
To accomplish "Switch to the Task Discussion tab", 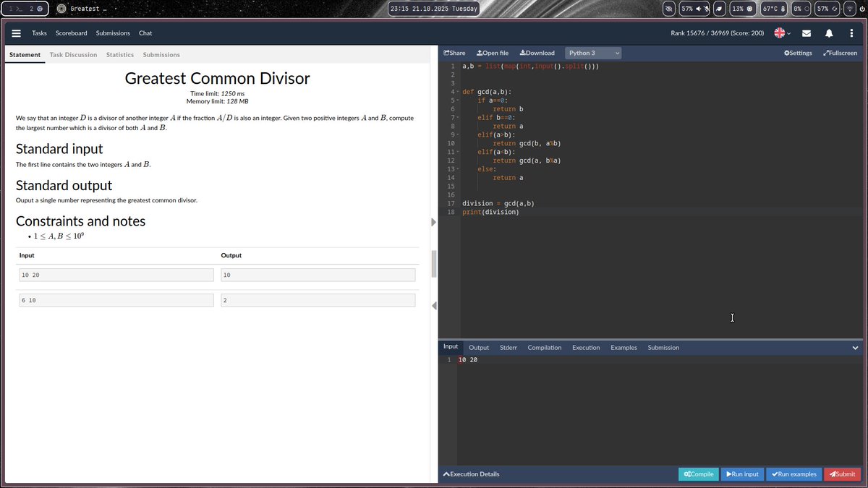I will coord(73,54).
